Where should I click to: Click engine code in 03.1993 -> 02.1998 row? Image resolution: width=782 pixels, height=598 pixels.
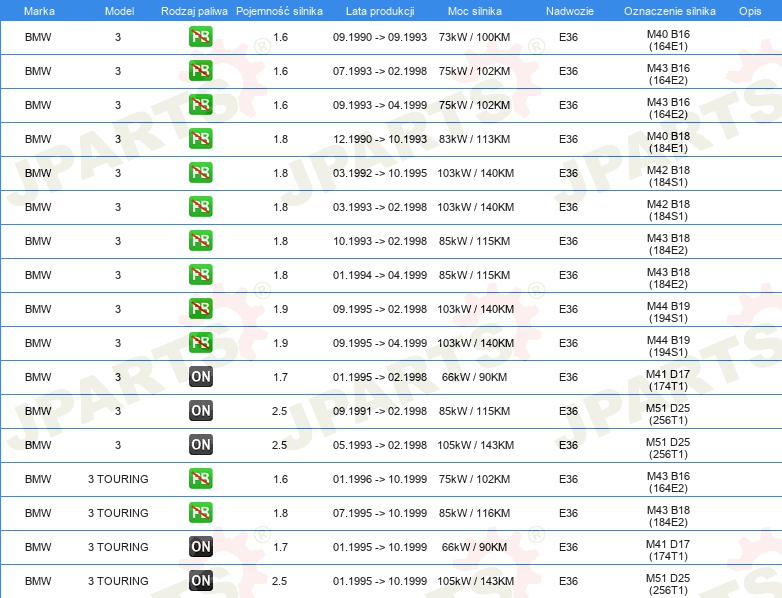[x=668, y=210]
